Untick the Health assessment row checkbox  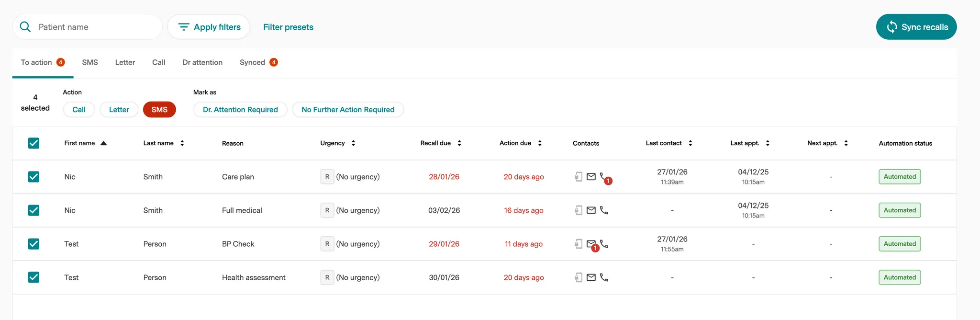(33, 277)
